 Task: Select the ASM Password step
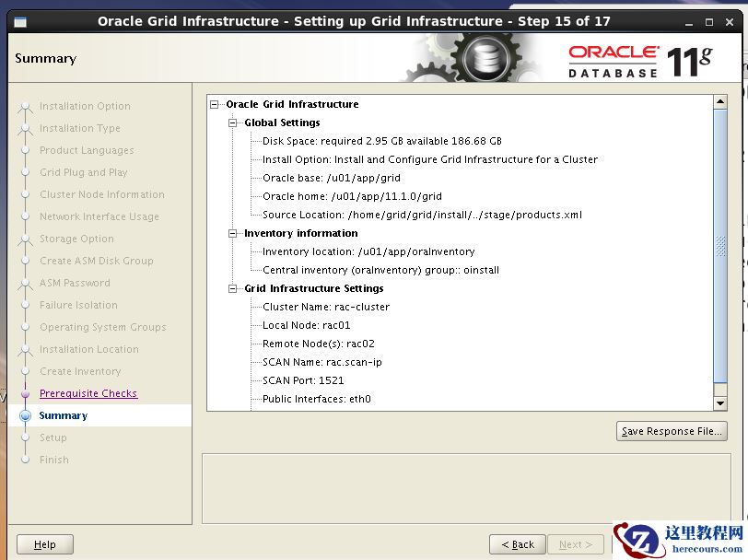tap(75, 283)
